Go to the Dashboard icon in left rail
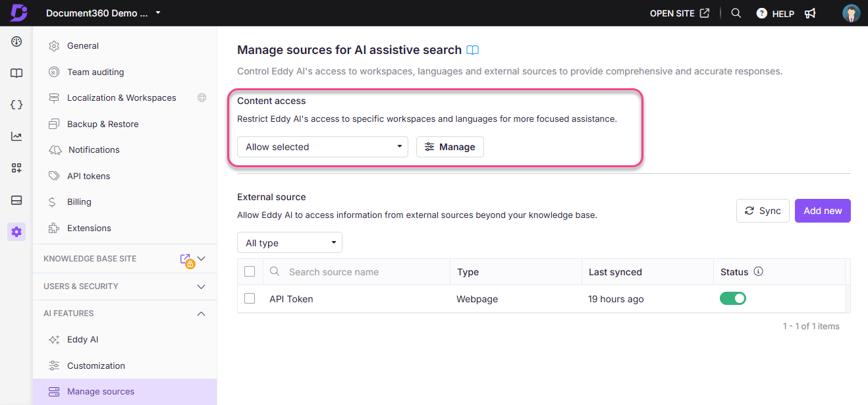The image size is (868, 405). tap(16, 41)
